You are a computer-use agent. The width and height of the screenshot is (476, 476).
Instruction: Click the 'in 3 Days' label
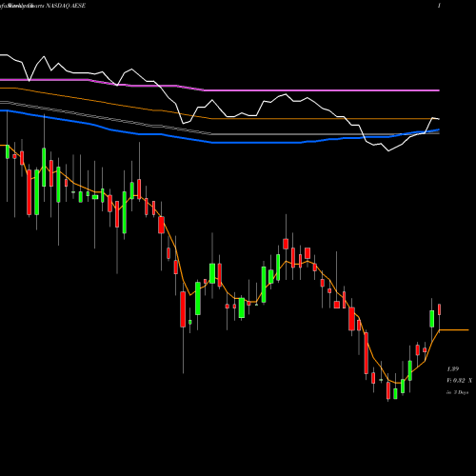click(x=457, y=392)
